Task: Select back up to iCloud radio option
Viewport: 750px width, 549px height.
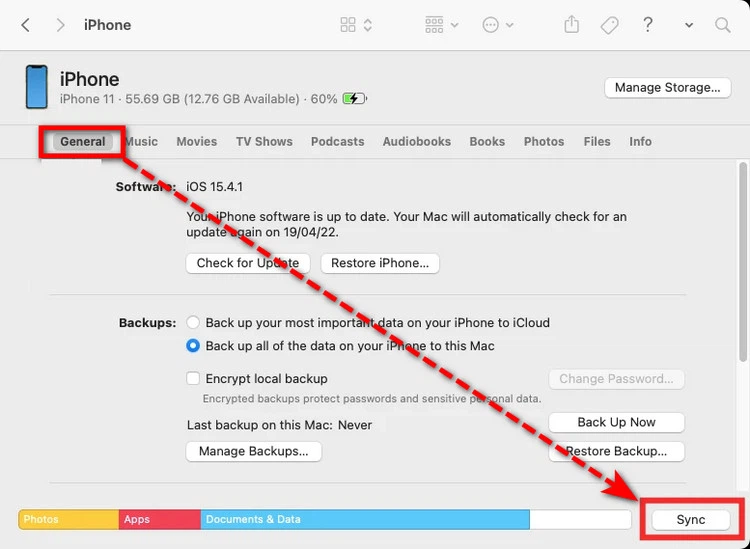Action: click(193, 322)
